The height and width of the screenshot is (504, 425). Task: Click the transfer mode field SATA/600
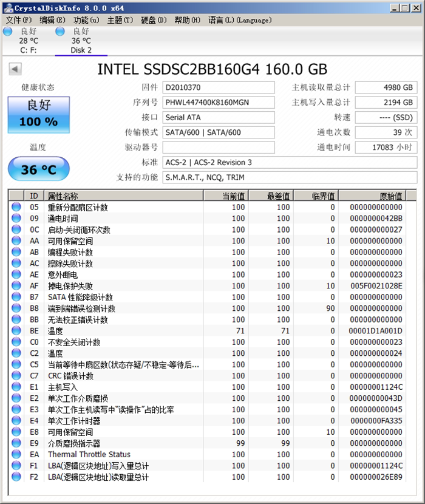tap(219, 132)
